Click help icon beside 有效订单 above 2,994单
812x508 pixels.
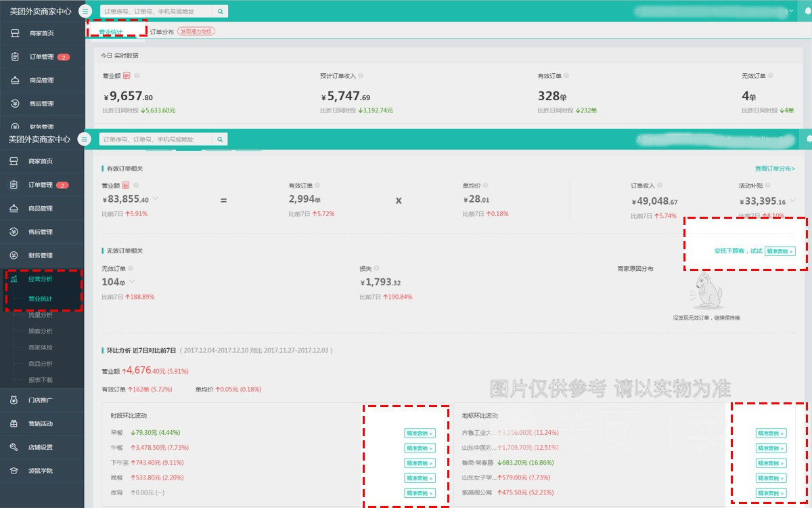click(317, 185)
